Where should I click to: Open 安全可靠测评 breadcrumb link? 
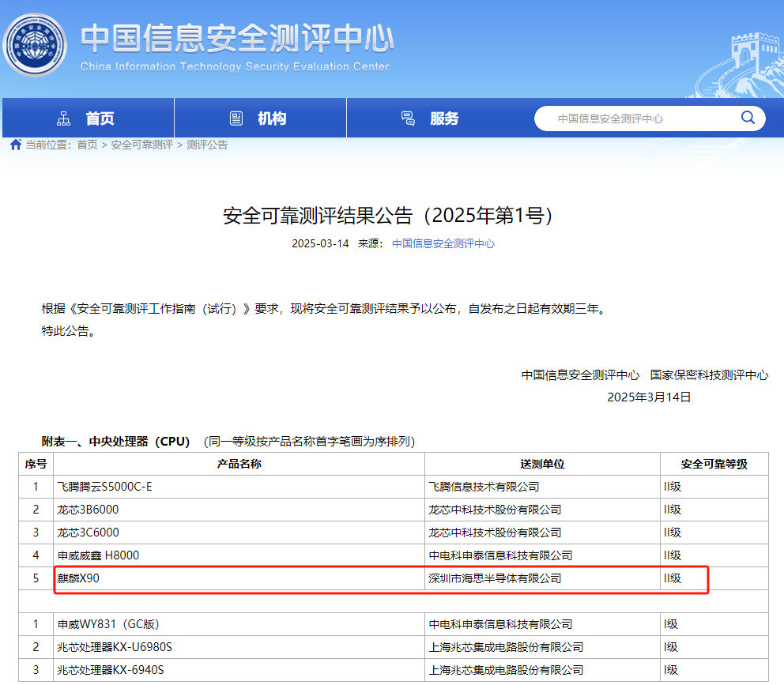tap(141, 145)
